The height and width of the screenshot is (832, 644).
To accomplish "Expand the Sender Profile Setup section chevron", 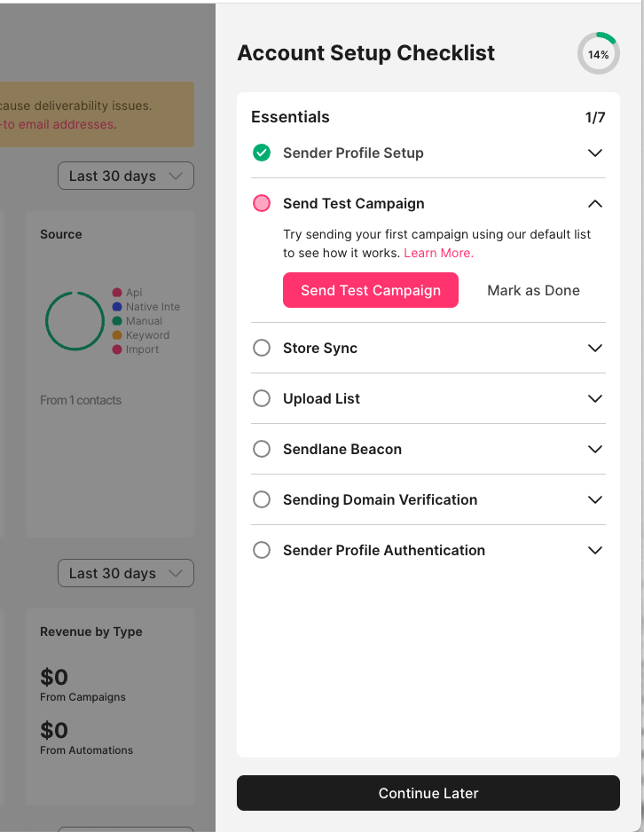I will point(595,153).
